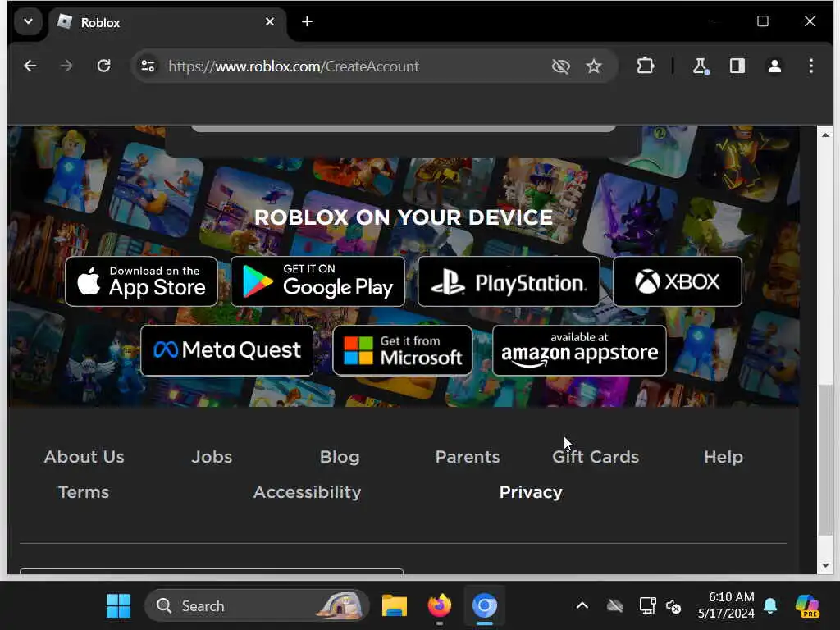840x630 pixels.
Task: Open the Parents footer link
Action: pos(468,457)
